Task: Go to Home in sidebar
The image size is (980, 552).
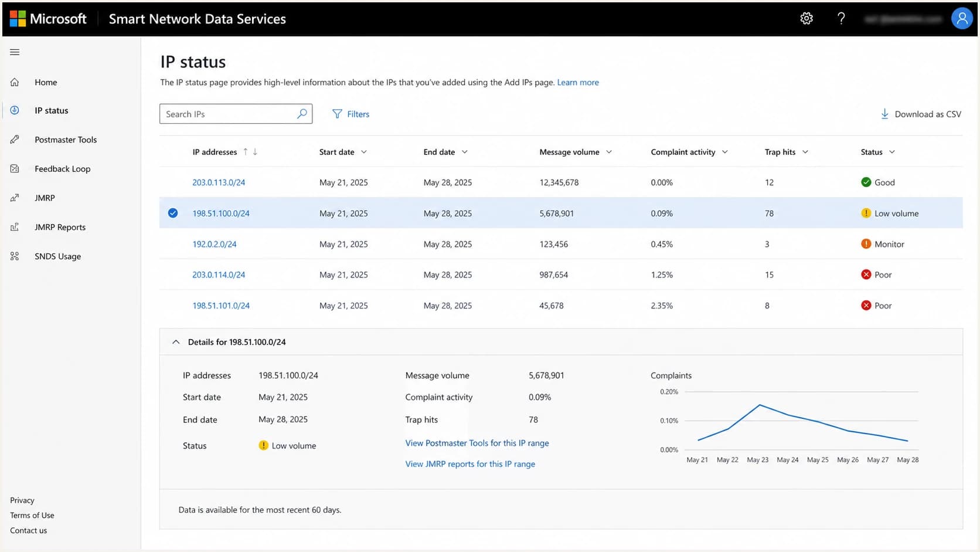Action: tap(46, 82)
